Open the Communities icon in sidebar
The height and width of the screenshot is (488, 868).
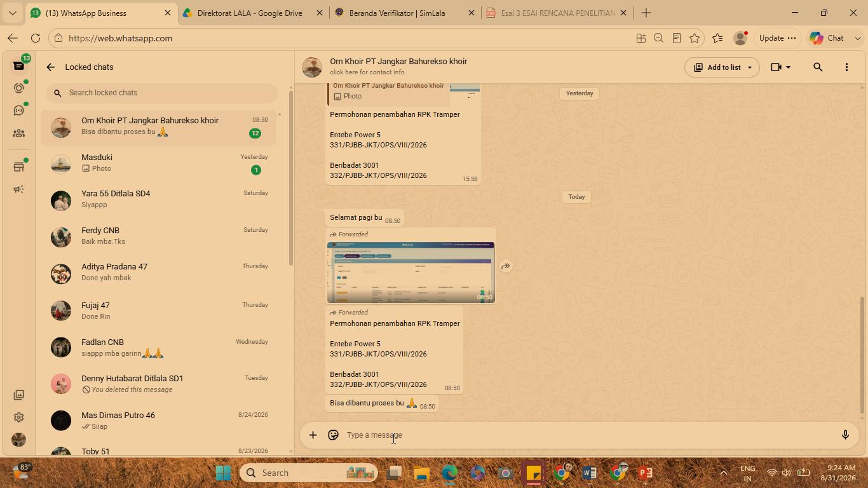(18, 133)
